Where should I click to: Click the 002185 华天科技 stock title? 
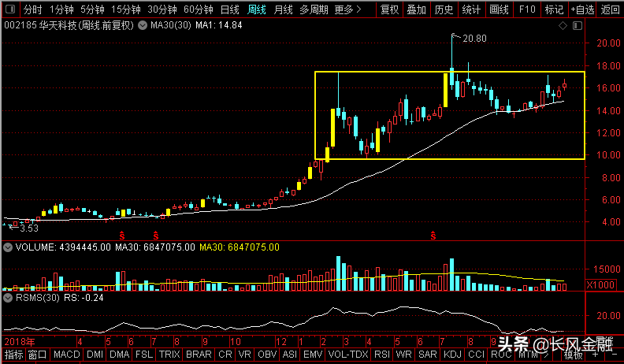69,25
